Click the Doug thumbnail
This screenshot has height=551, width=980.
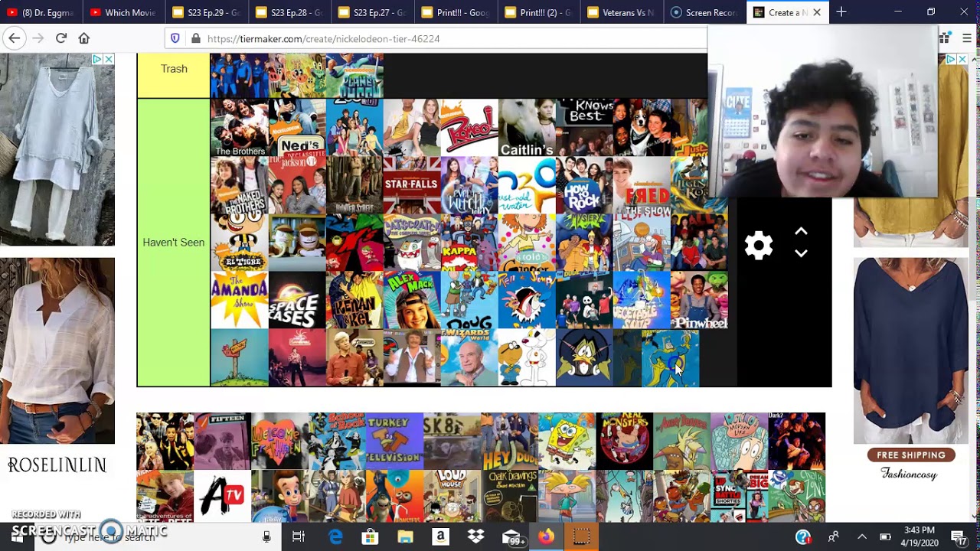tap(469, 300)
